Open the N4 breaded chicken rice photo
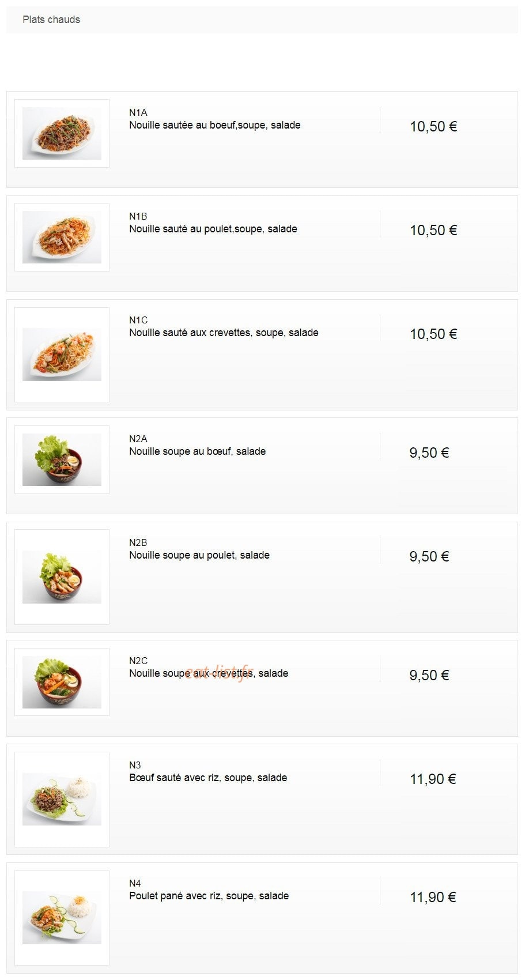 coord(62,918)
